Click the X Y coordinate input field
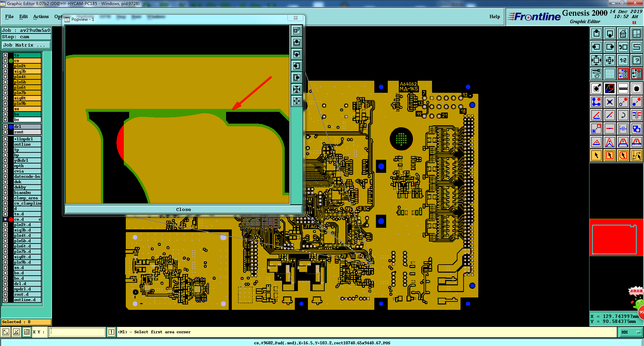This screenshot has height=346, width=644. click(77, 332)
